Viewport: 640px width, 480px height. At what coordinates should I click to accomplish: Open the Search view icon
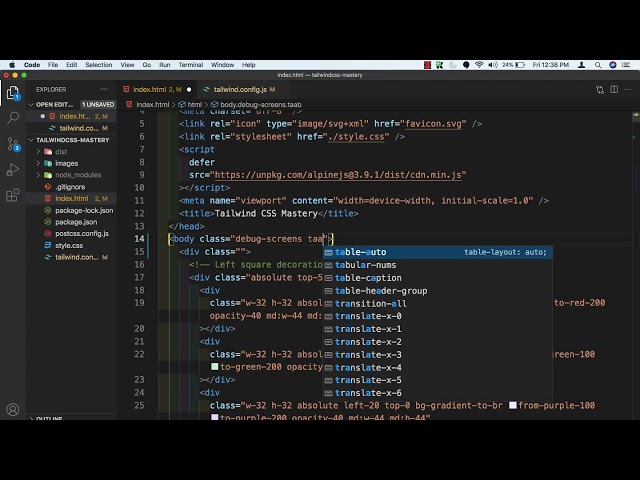(13, 118)
